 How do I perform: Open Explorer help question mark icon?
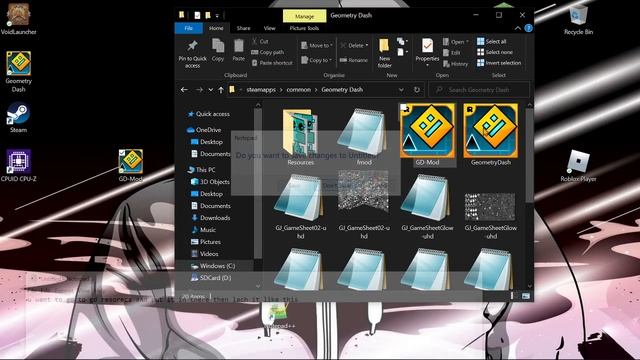point(528,28)
